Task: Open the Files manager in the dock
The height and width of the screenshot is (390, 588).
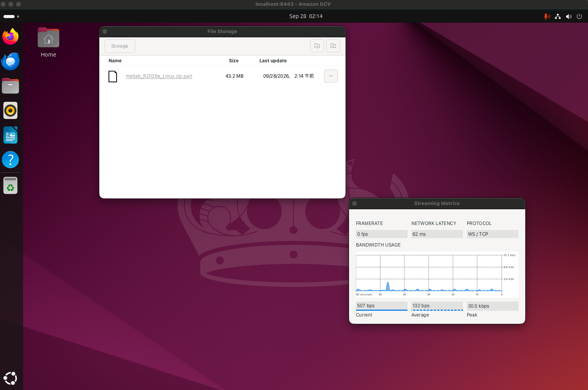Action: click(x=10, y=86)
